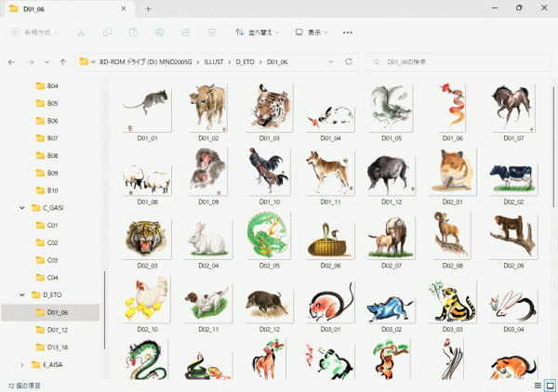Screen dimensions: 558x392
Task: Select the D01_05 dragon thumbnail
Action: pyautogui.click(x=392, y=108)
